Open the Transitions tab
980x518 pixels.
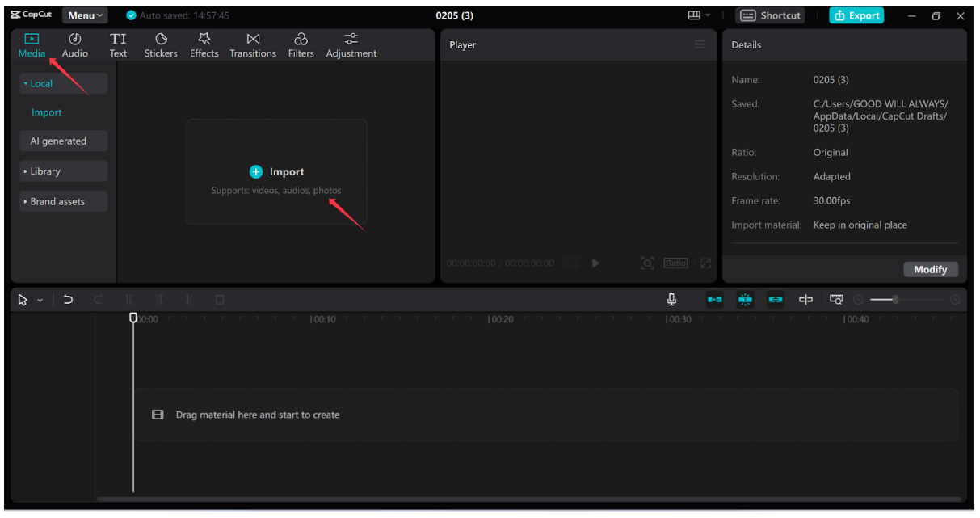[253, 45]
